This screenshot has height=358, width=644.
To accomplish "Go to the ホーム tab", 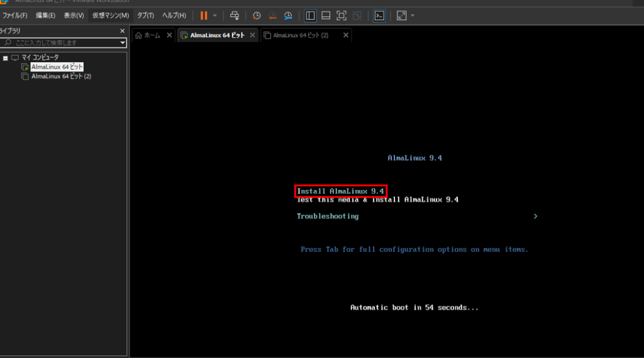I will coord(148,35).
